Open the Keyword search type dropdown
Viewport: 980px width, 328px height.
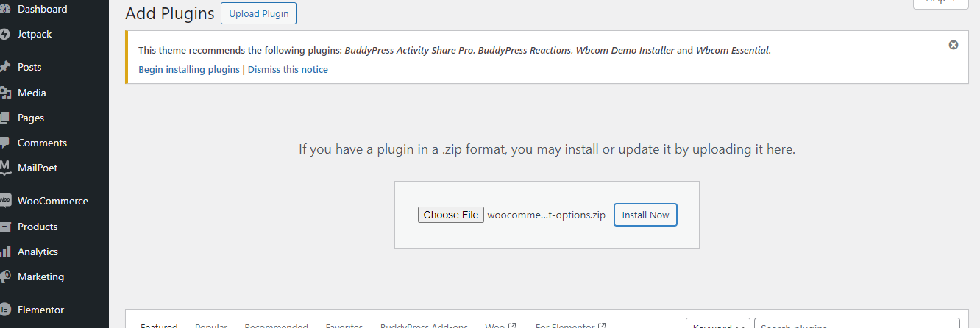click(x=717, y=324)
